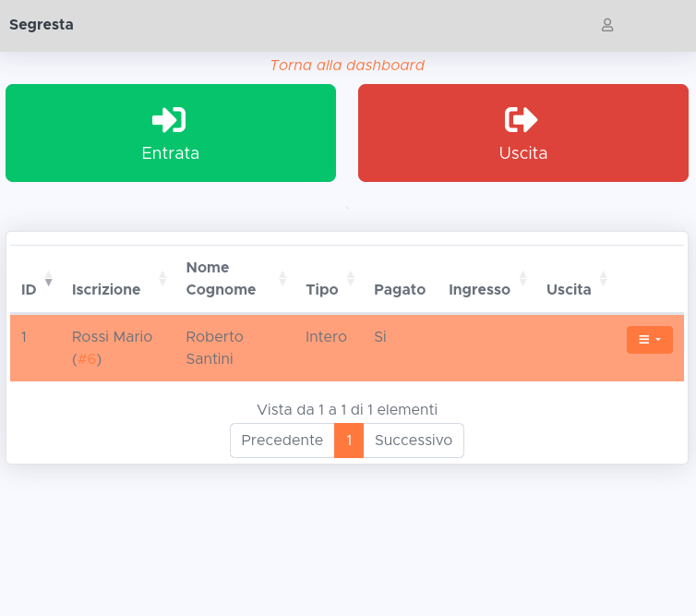Select the Roberto Santini table row
The image size is (696, 616).
coord(214,348)
